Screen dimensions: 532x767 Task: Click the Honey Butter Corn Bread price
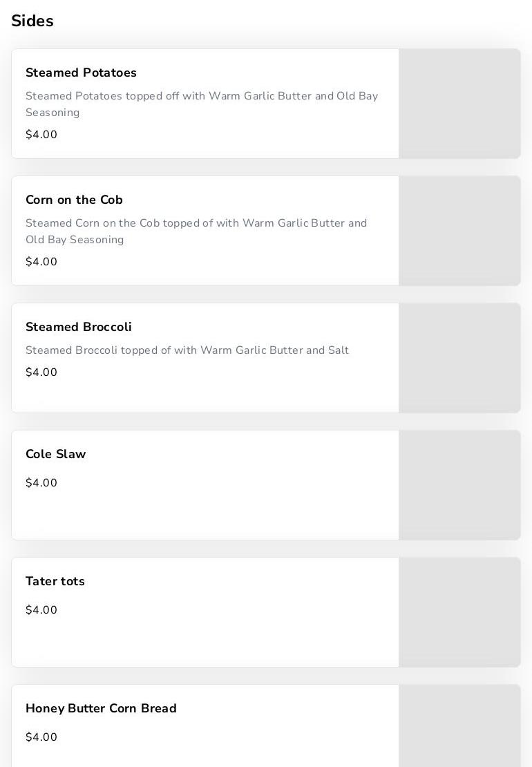[41, 737]
